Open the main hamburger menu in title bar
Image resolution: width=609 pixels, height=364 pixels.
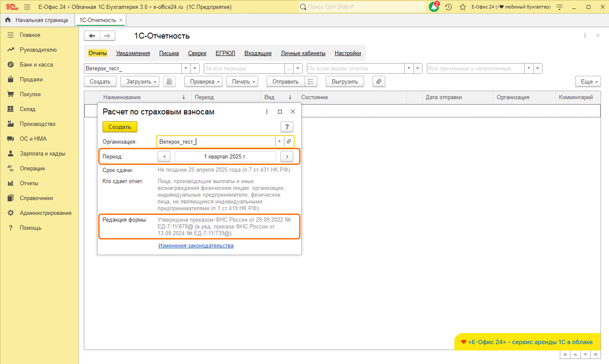(x=27, y=7)
